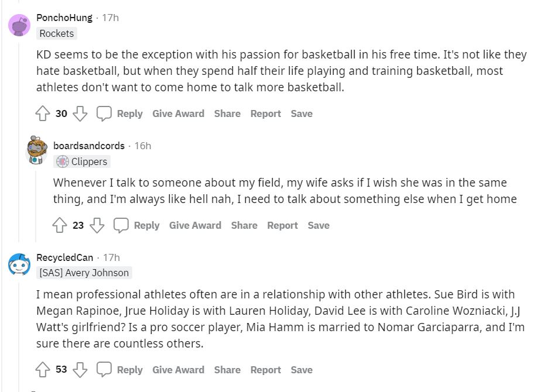Upvote PonchoHung's comment

pos(43,114)
